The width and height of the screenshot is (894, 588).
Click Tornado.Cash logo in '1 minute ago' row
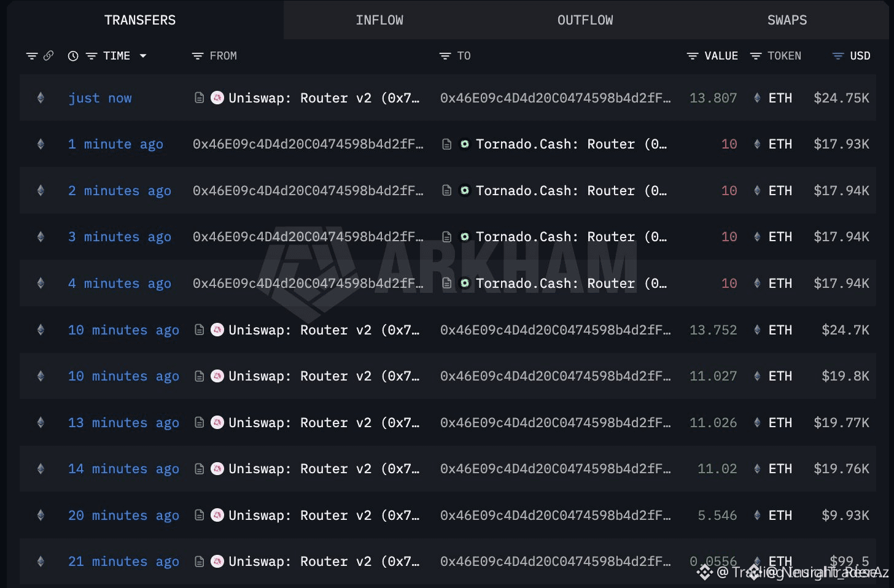pyautogui.click(x=465, y=144)
